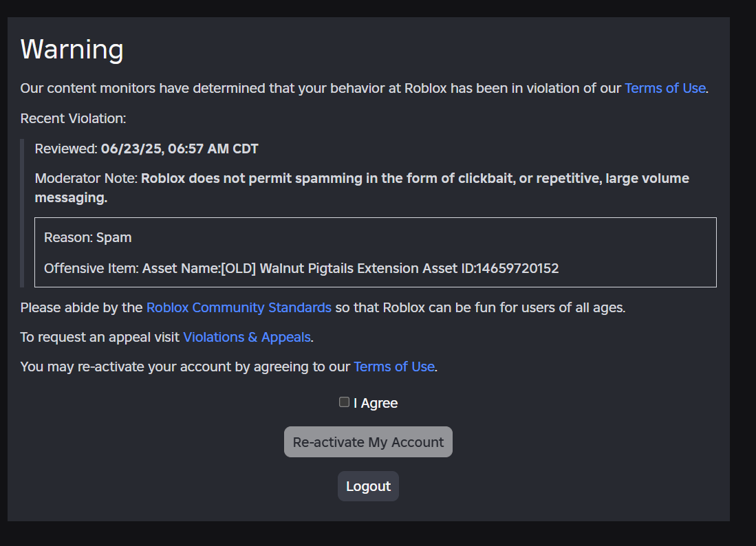The height and width of the screenshot is (546, 756).
Task: Open Terms of Use link in first paragraph
Action: 665,88
